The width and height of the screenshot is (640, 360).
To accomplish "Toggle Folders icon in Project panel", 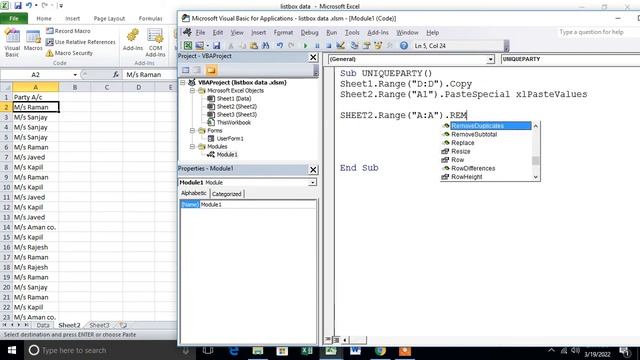I will pos(211,70).
